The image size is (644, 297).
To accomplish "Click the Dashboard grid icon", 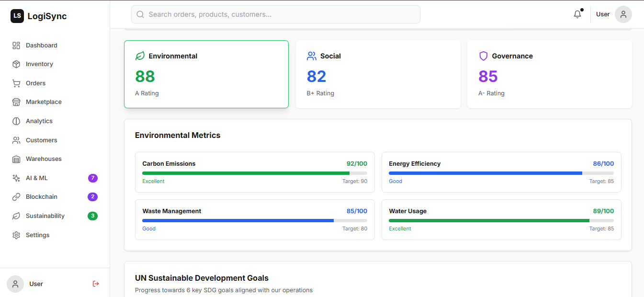I will click(x=16, y=46).
